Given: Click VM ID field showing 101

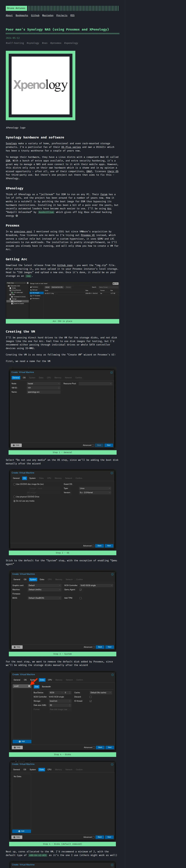Looking at the screenshot, I should [x=44, y=388].
